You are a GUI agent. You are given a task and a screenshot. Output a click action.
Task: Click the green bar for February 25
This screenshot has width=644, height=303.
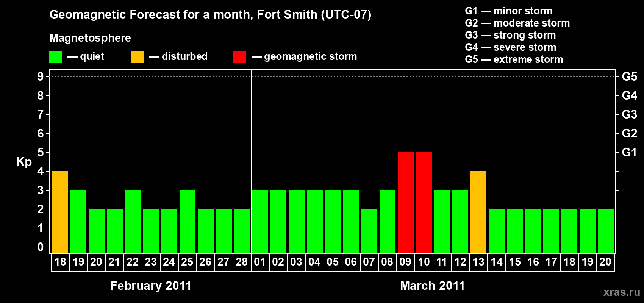click(x=188, y=221)
